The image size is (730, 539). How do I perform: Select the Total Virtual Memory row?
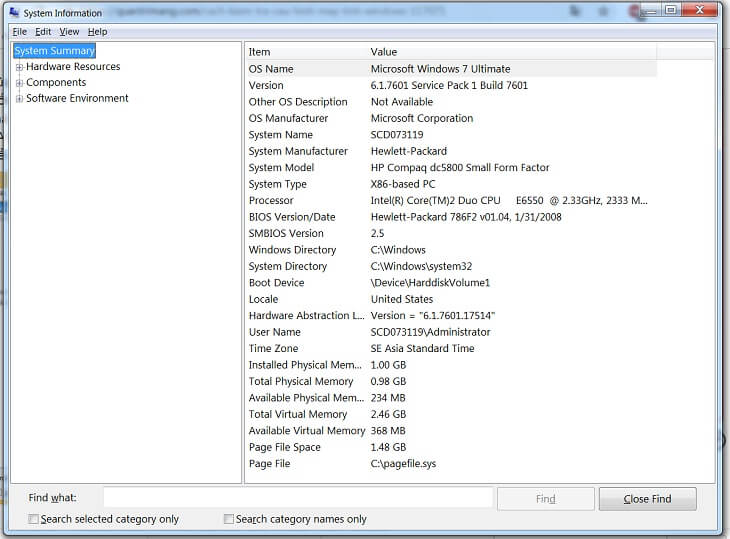tap(452, 414)
